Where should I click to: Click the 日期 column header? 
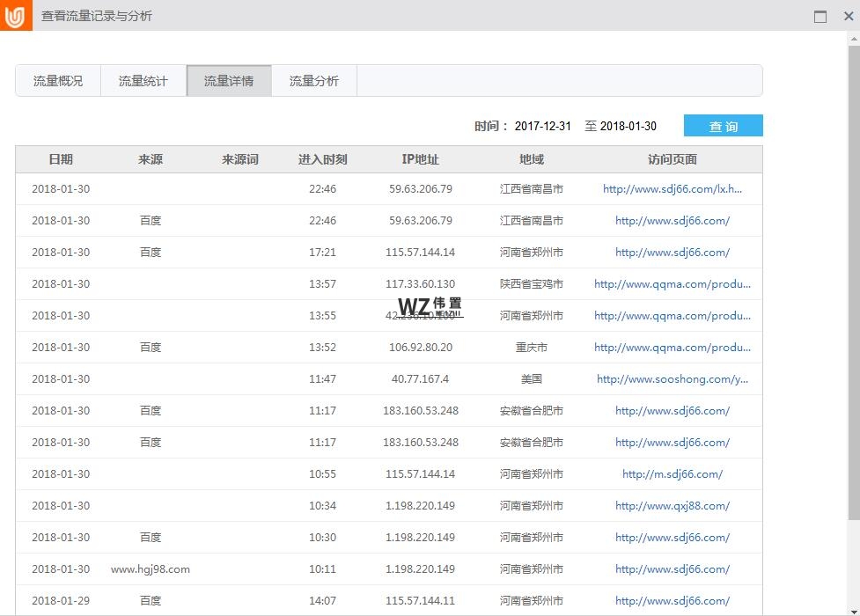[x=61, y=159]
